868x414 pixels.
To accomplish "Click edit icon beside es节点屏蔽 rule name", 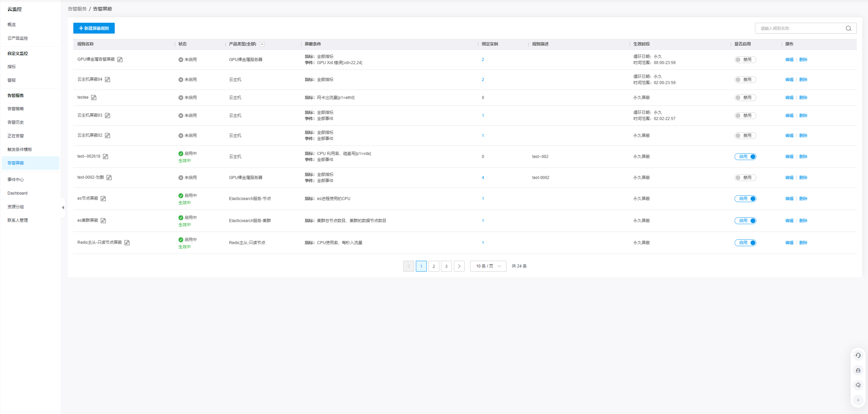I will [x=103, y=199].
